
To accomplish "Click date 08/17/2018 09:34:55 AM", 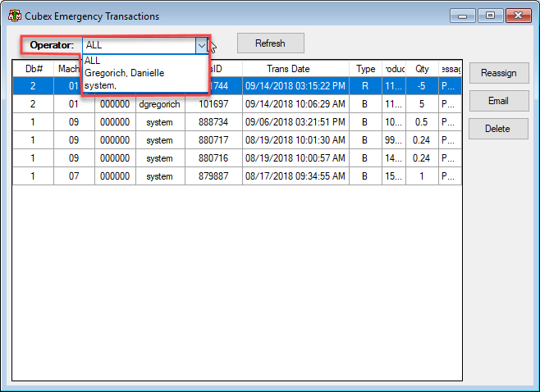I will click(295, 176).
